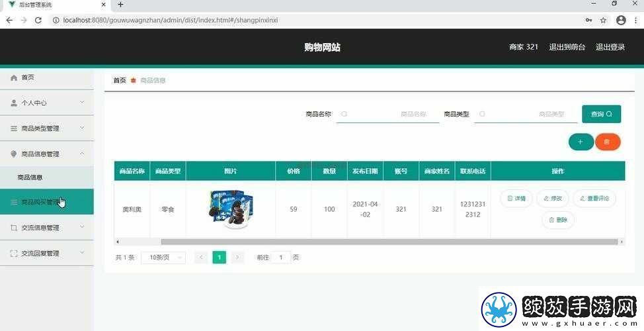Click the 价格 column header
Screen dimensions: 644x331
click(294, 171)
